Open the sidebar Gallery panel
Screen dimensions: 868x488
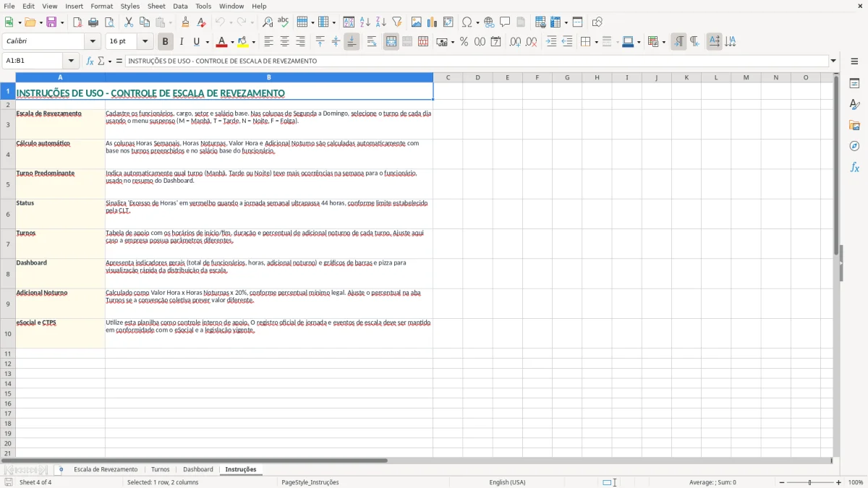[854, 126]
